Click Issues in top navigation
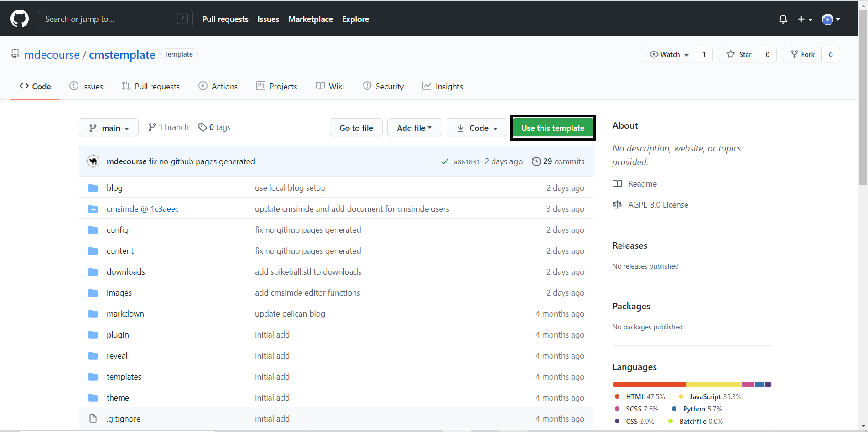This screenshot has width=868, height=432. point(268,19)
